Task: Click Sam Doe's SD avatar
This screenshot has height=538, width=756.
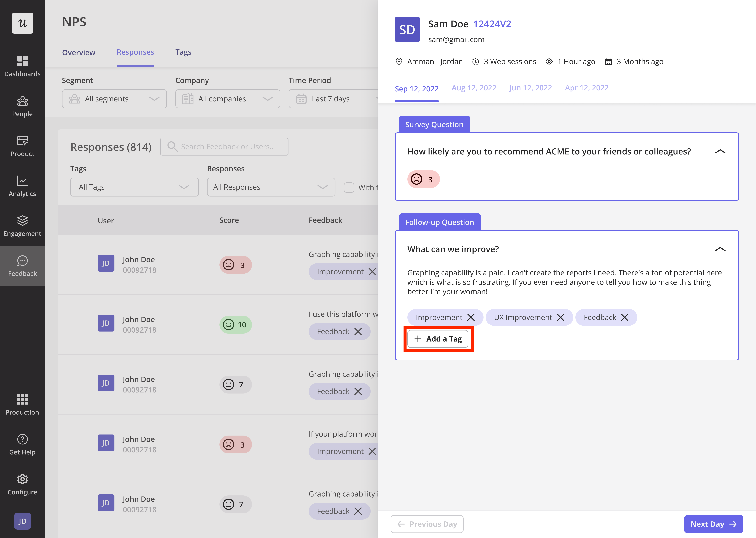Action: 407,29
